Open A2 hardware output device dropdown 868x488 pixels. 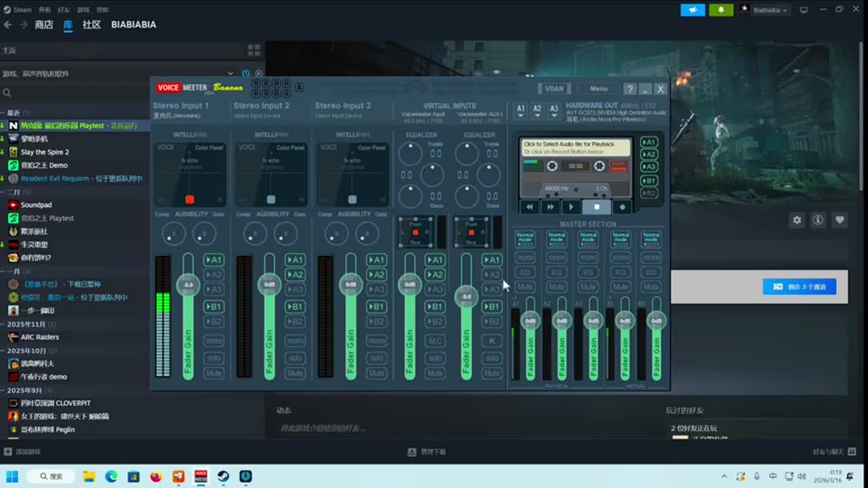537,110
